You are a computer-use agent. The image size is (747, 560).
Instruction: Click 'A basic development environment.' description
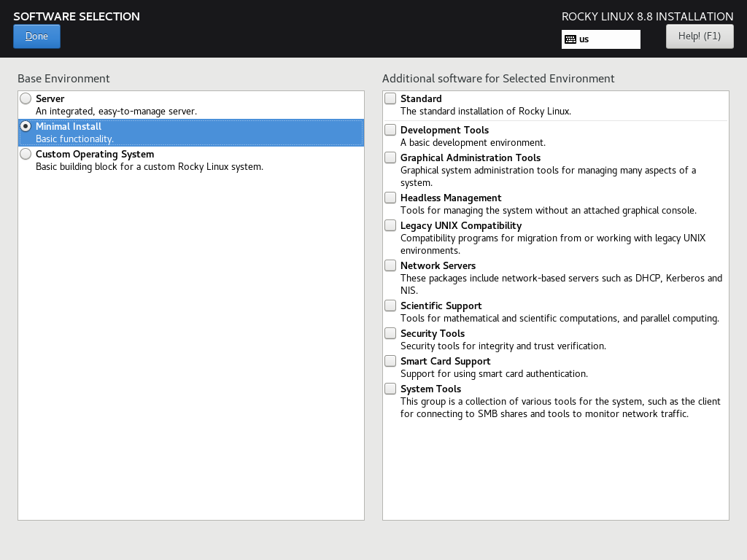click(473, 143)
